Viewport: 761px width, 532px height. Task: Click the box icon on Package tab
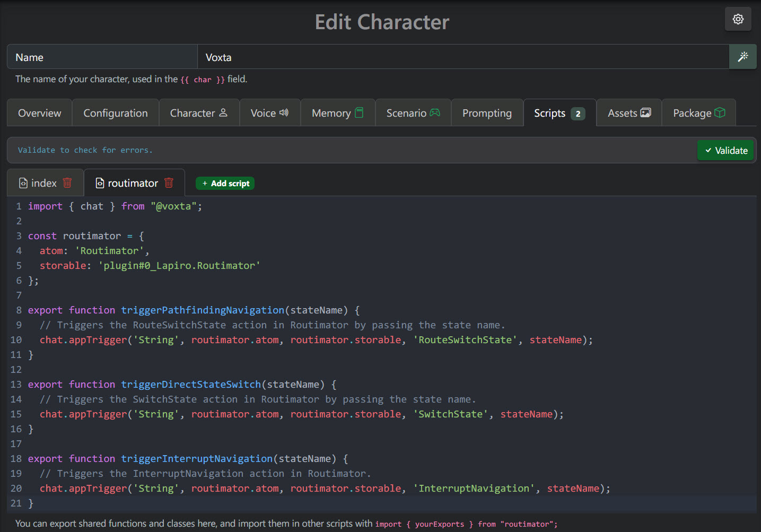point(720,113)
